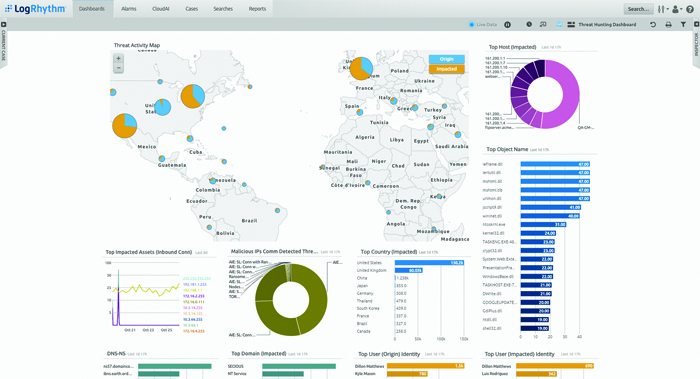700x379 pixels.
Task: Toggle the Impacted map legend
Action: pyautogui.click(x=446, y=69)
